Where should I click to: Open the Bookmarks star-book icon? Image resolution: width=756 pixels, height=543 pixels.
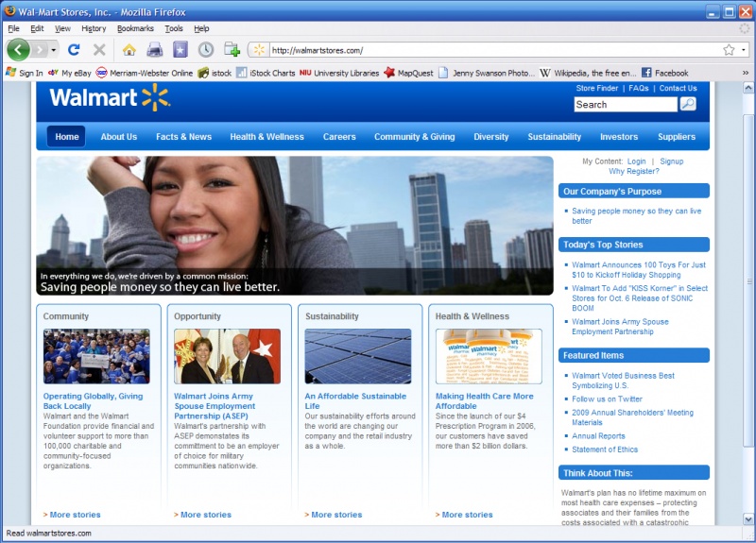(180, 50)
